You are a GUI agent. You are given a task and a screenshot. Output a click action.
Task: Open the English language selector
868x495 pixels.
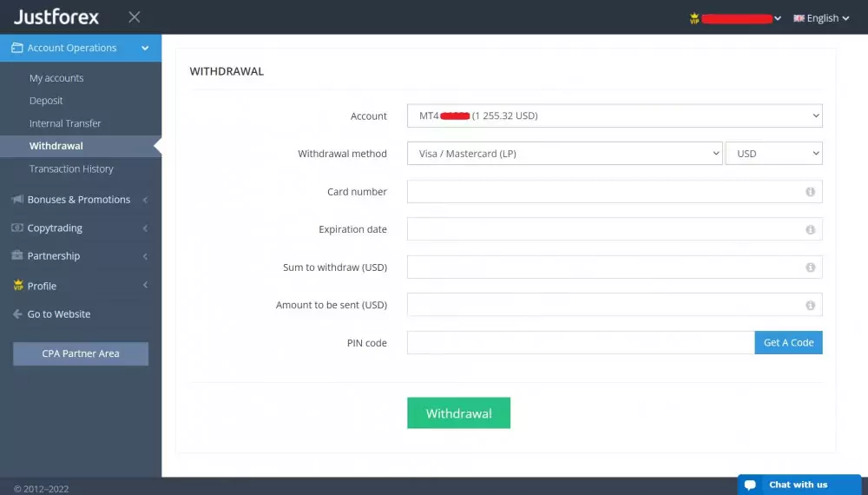821,18
